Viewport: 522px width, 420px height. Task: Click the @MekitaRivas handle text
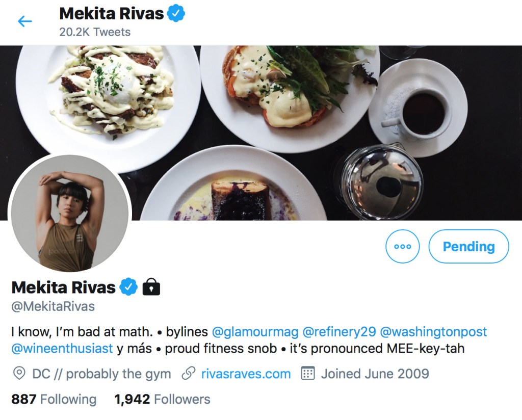(x=53, y=307)
